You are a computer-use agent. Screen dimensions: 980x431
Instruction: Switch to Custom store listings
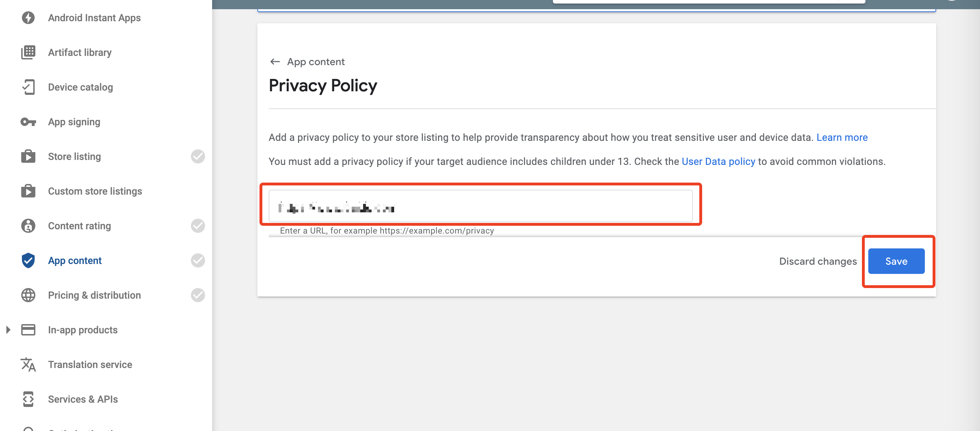pyautogui.click(x=95, y=191)
